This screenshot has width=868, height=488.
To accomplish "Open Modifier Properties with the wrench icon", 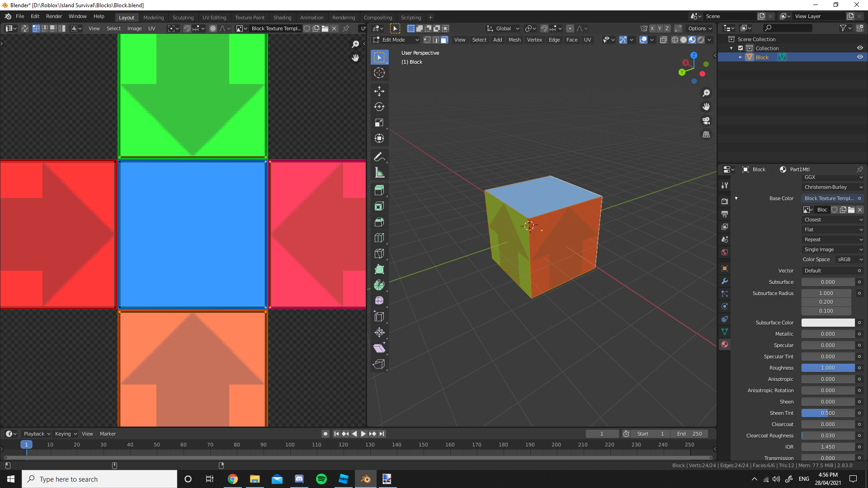I will [x=725, y=281].
